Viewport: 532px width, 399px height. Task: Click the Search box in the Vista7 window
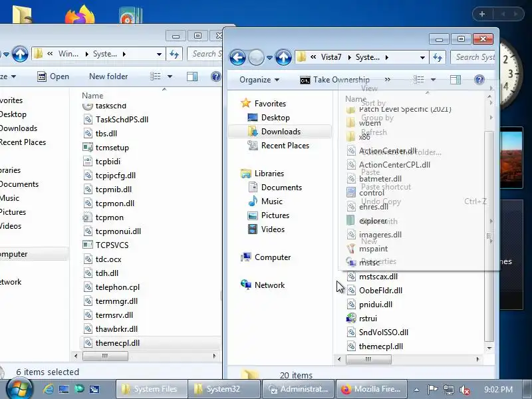(x=473, y=57)
